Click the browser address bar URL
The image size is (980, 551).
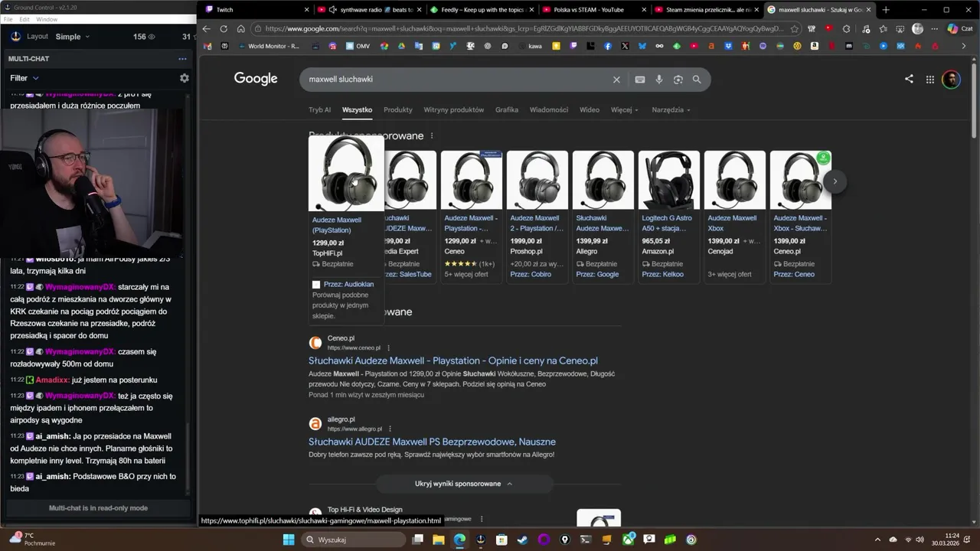click(524, 29)
